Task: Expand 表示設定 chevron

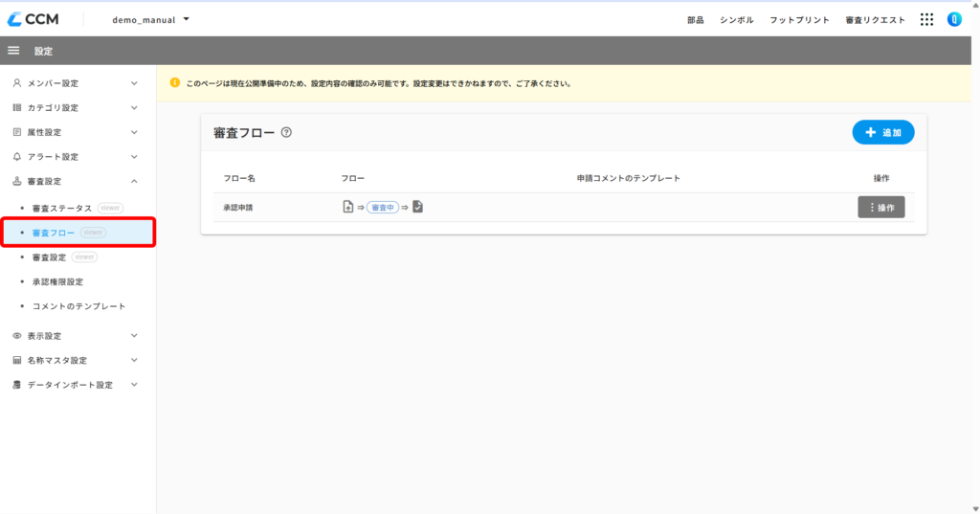Action: pyautogui.click(x=134, y=336)
